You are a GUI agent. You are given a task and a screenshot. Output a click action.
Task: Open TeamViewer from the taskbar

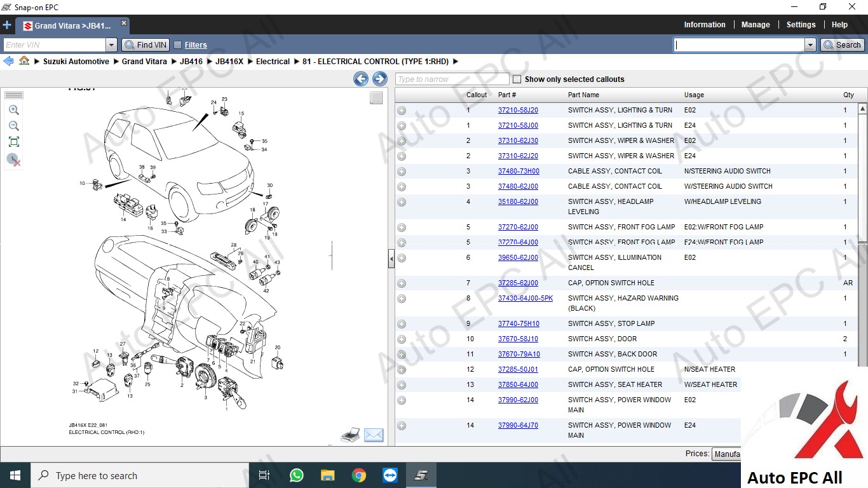390,475
